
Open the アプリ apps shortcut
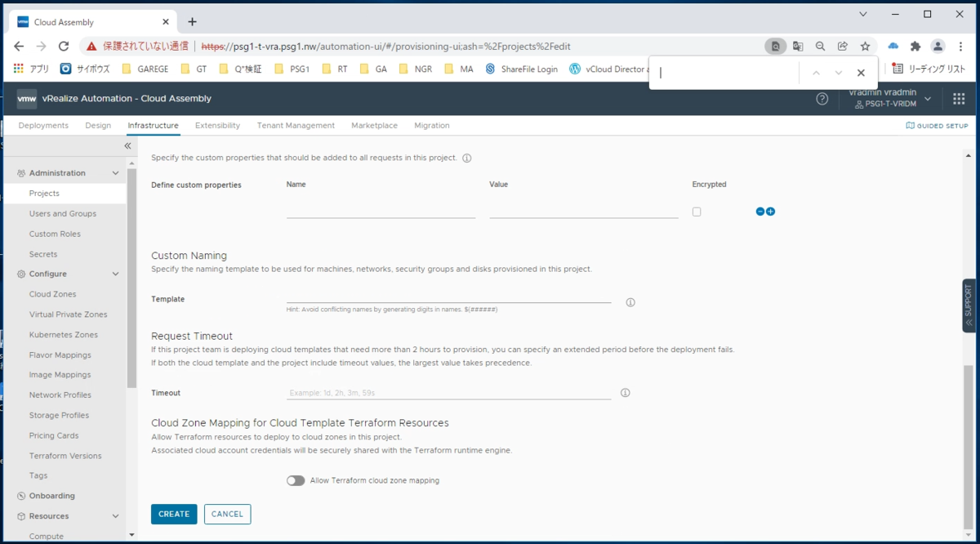(32, 69)
